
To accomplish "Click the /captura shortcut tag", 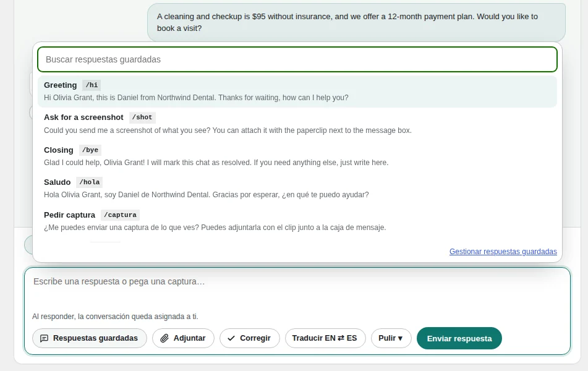I will coord(120,215).
